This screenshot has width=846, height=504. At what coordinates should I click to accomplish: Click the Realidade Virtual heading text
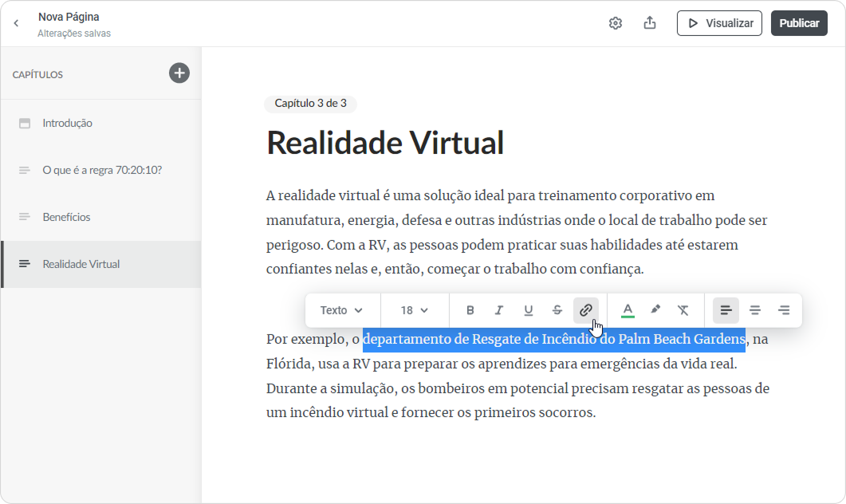[x=385, y=143]
